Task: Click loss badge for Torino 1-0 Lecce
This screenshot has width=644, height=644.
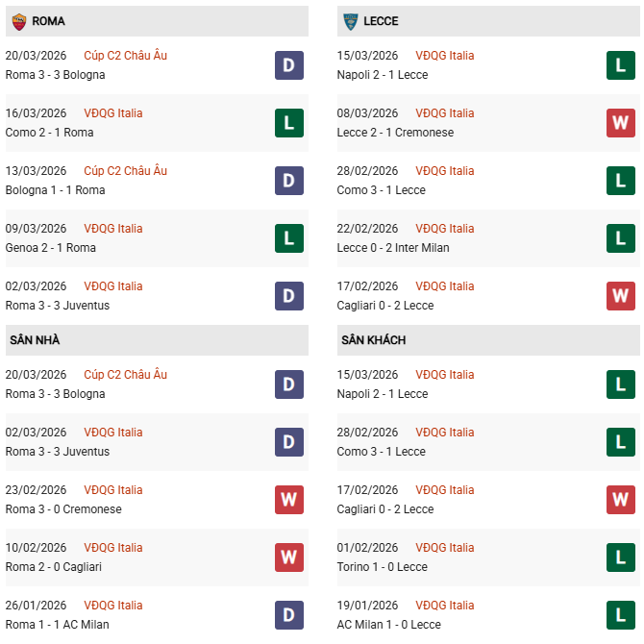Action: (621, 557)
